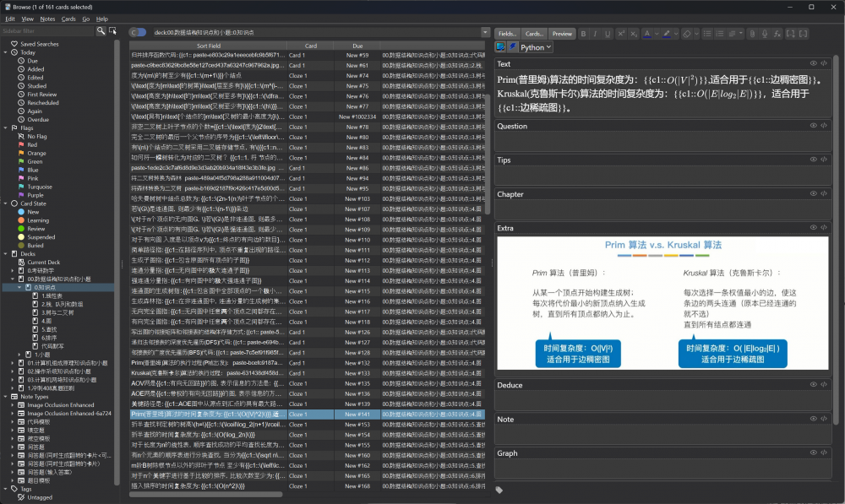Apply the text color A button
This screenshot has height=504, width=845.
646,34
